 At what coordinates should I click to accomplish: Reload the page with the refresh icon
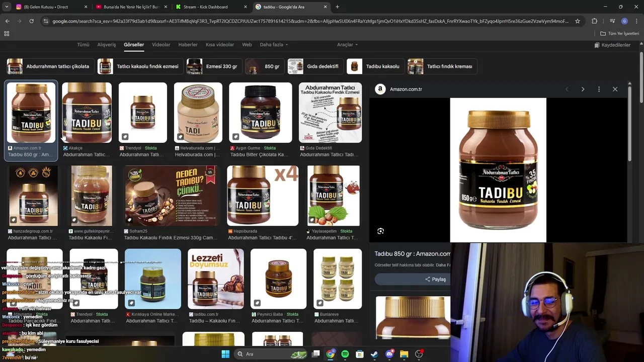tap(31, 21)
